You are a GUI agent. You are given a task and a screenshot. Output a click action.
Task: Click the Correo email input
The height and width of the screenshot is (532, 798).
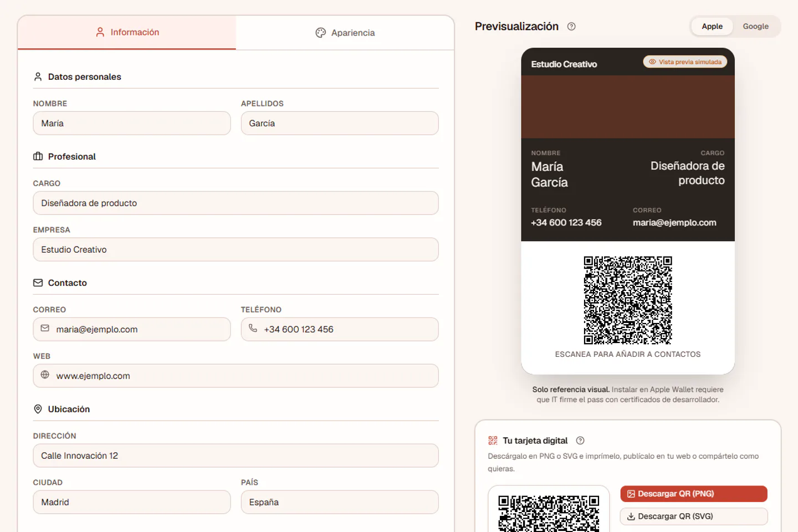tap(132, 329)
